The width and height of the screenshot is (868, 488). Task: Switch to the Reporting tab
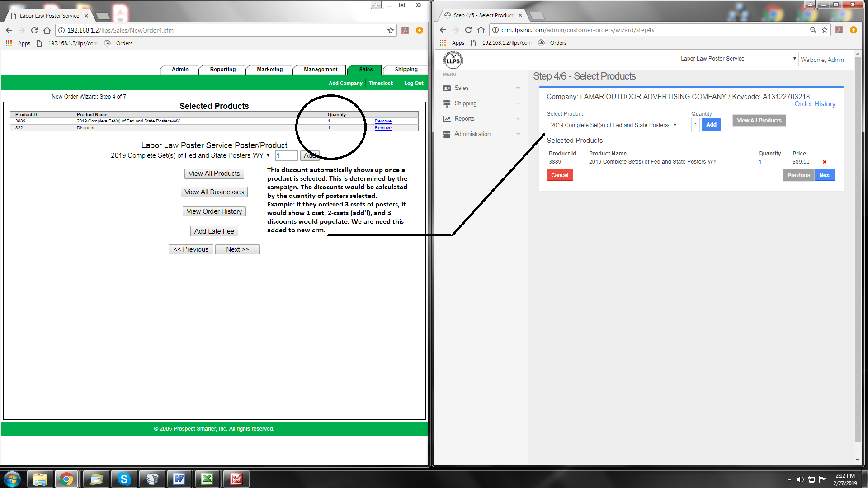point(222,70)
